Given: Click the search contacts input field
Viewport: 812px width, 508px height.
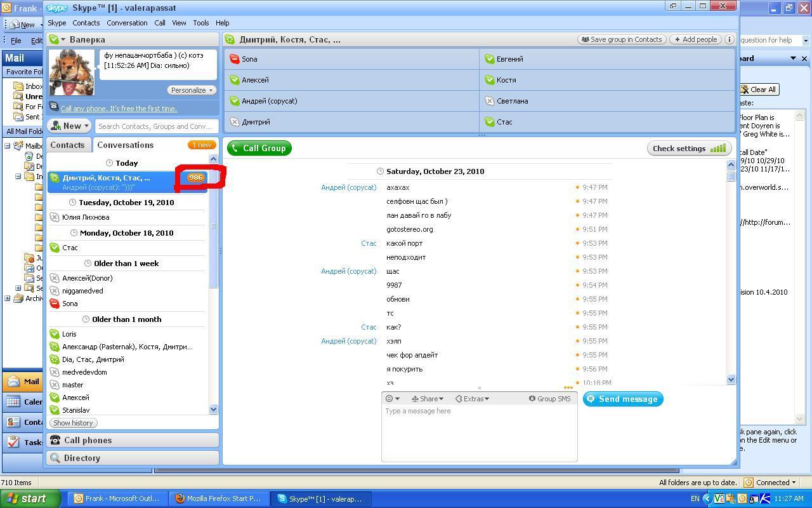Looking at the screenshot, I should tap(157, 126).
